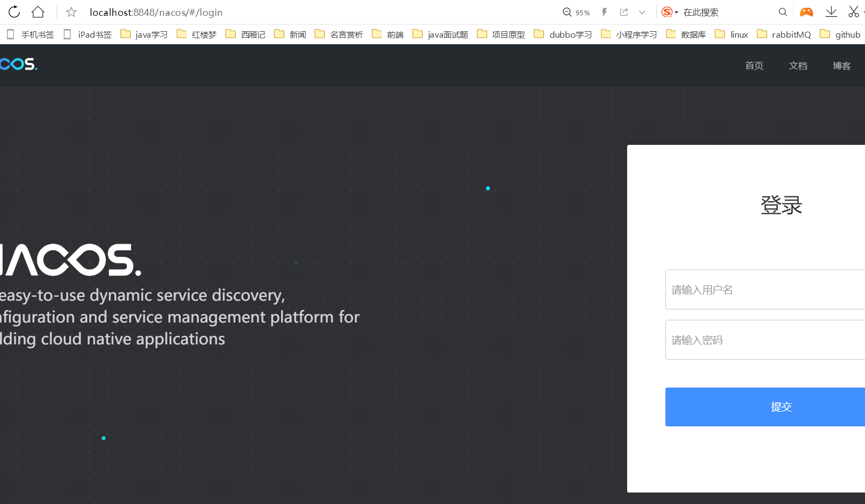Open the Sogou search engine selector

[x=670, y=12]
